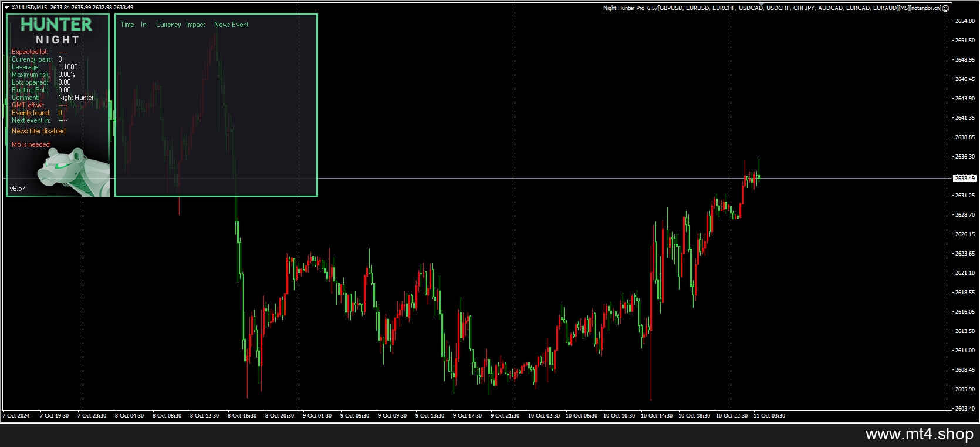Click the Leverage value 1:1000
980x447 pixels.
[68, 67]
